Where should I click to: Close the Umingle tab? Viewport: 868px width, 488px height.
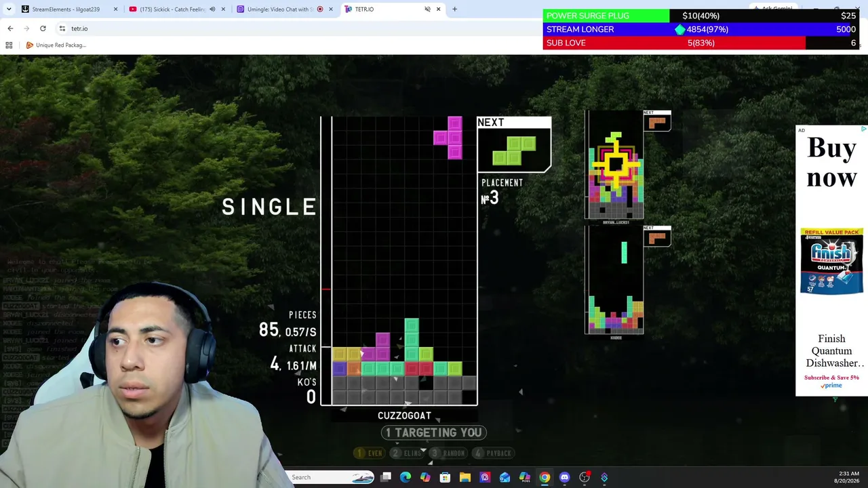pyautogui.click(x=331, y=9)
